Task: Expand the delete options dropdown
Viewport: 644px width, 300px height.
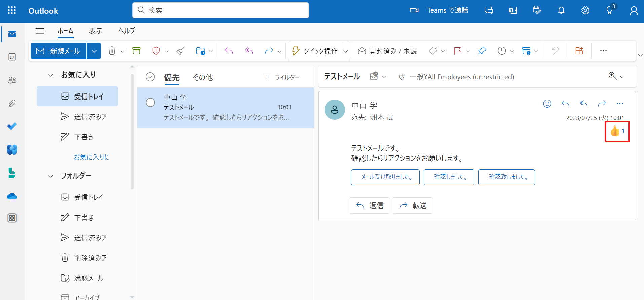Action: click(122, 51)
